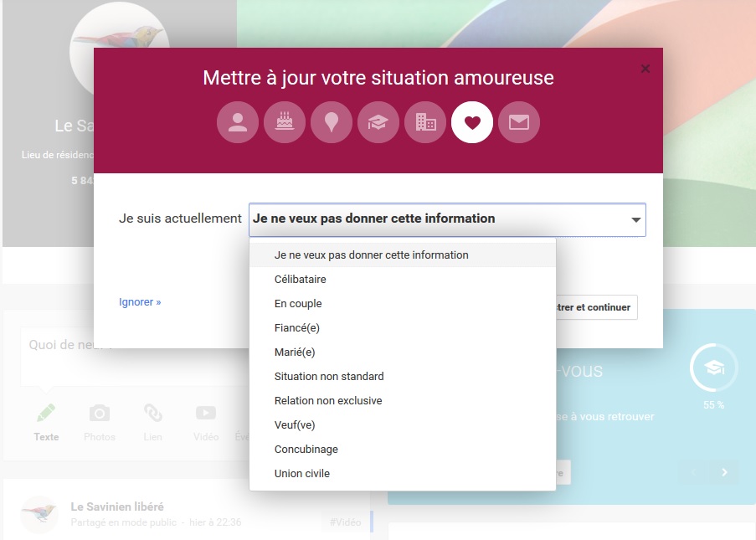The width and height of the screenshot is (756, 540).
Task: Select the workplace building icon
Action: click(x=425, y=122)
